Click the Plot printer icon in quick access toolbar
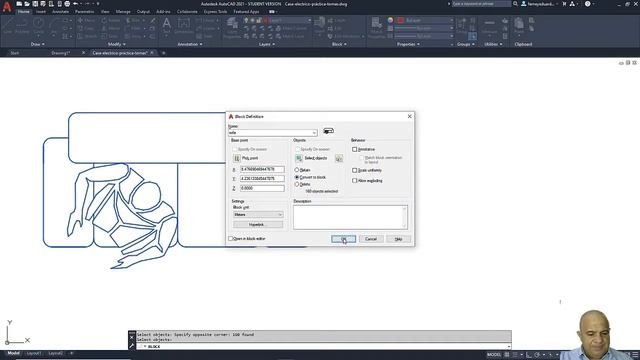This screenshot has height=360, width=640. click(x=67, y=4)
